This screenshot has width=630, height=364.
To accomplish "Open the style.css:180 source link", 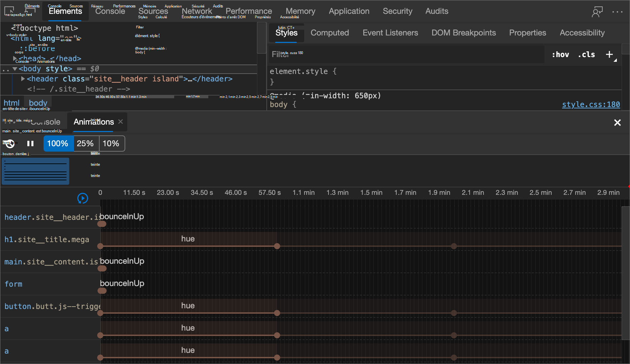I will [x=591, y=104].
